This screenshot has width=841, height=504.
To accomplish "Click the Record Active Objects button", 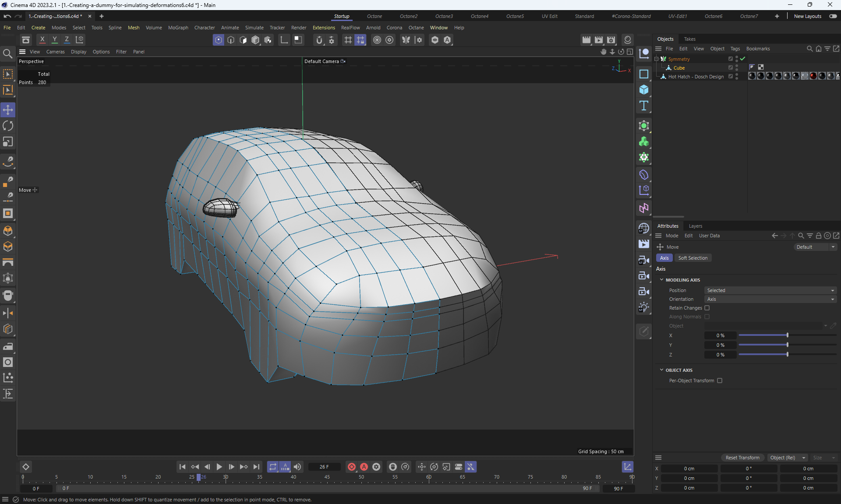I will coord(351,467).
